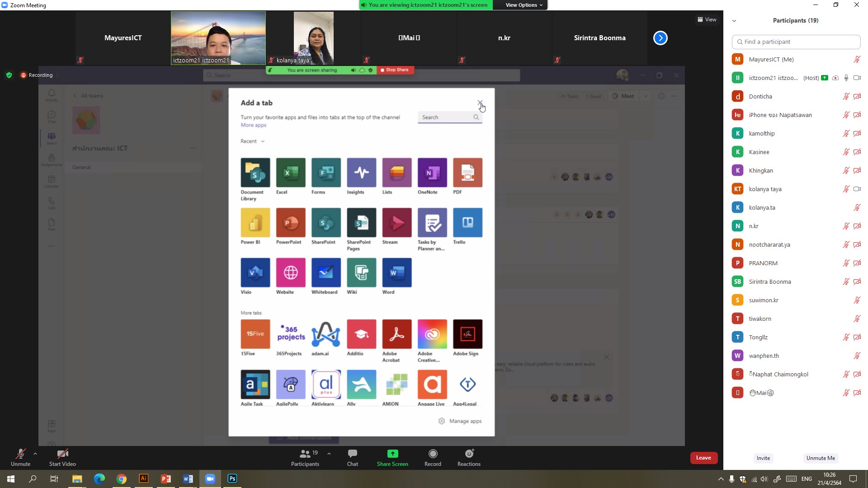Click the Leave meeting button
The height and width of the screenshot is (488, 868).
click(x=703, y=458)
